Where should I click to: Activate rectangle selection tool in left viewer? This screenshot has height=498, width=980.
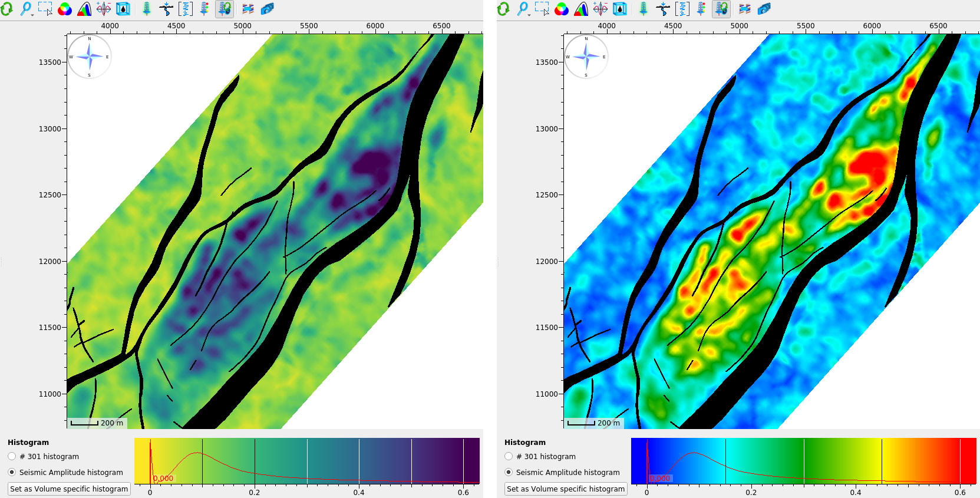point(45,9)
